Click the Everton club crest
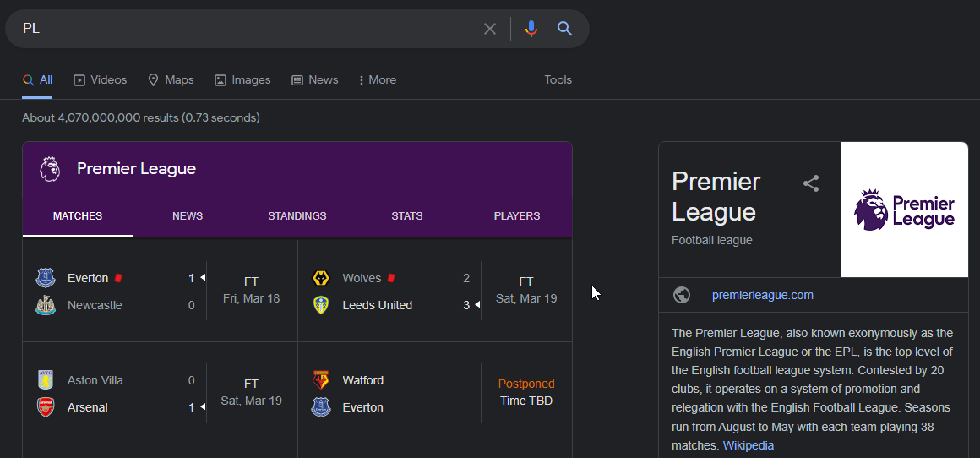Screen dimensions: 980x458 pyautogui.click(x=46, y=278)
